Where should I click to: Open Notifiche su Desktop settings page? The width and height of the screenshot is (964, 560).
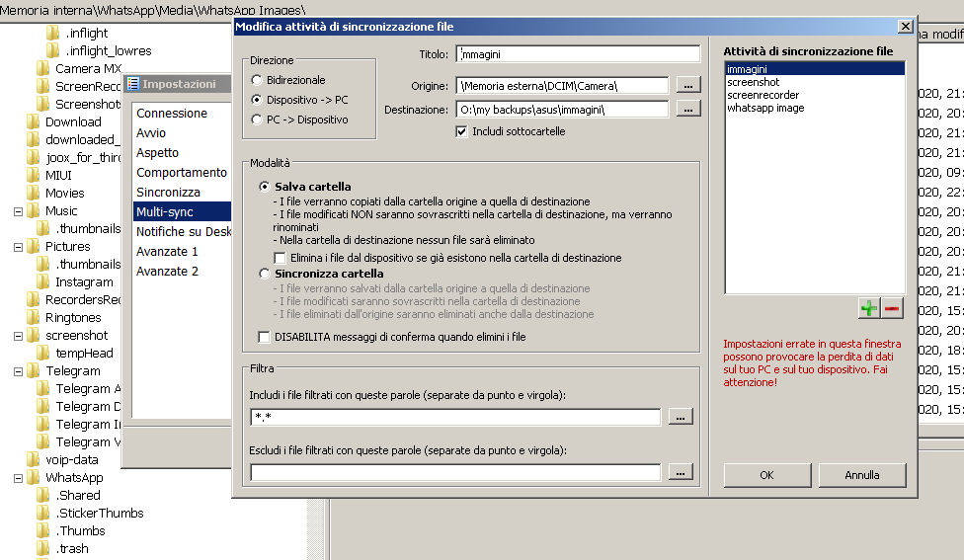(x=183, y=231)
